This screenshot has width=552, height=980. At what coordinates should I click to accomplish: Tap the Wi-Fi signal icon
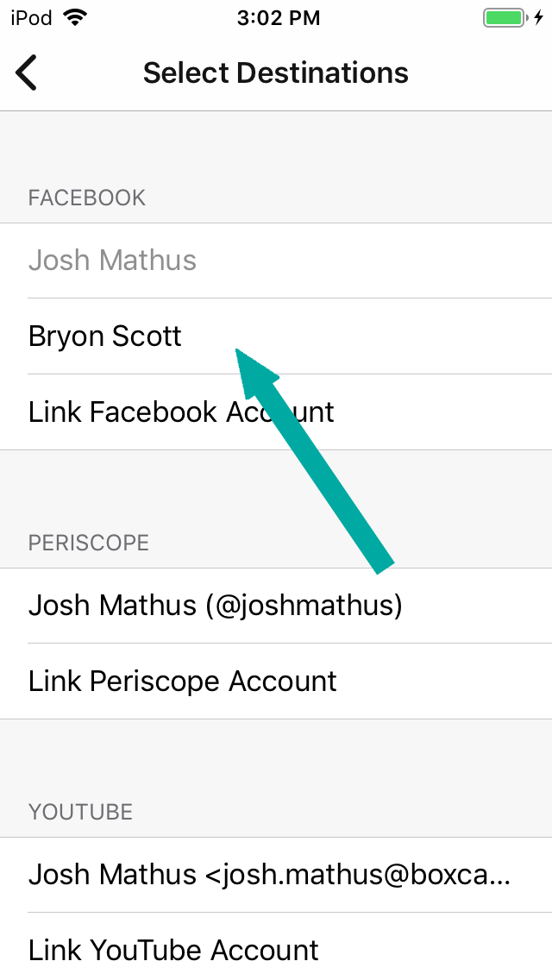[76, 18]
